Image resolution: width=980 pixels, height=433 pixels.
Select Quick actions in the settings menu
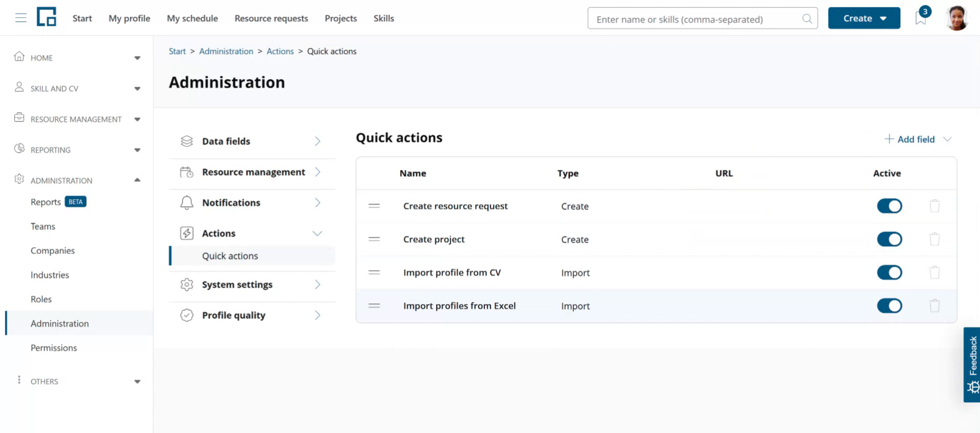click(x=253, y=256)
